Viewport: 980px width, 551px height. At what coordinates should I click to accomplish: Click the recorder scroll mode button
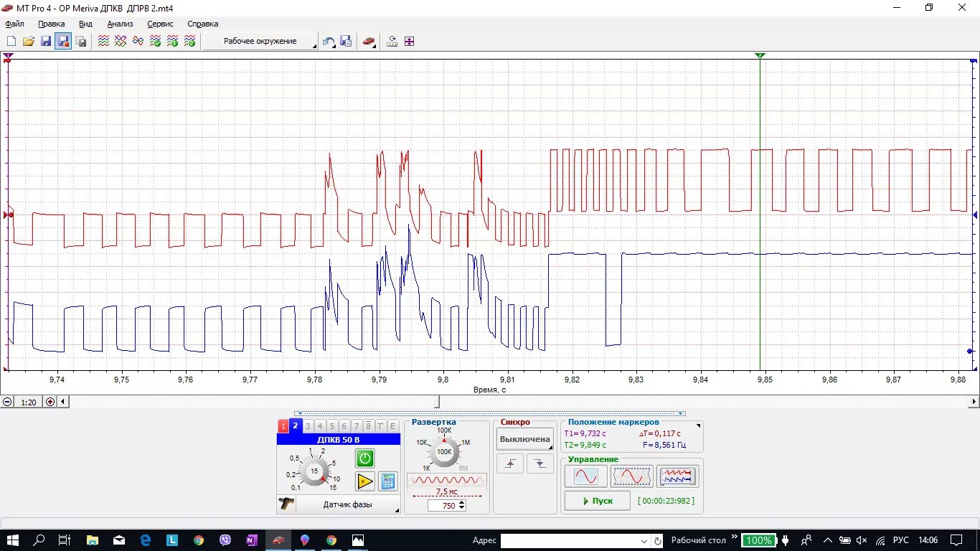pyautogui.click(x=678, y=476)
